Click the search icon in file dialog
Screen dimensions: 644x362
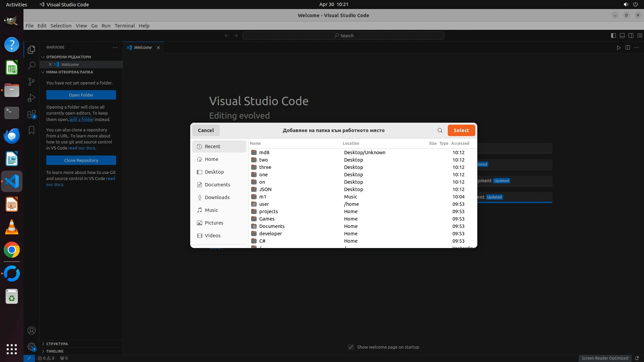point(440,130)
